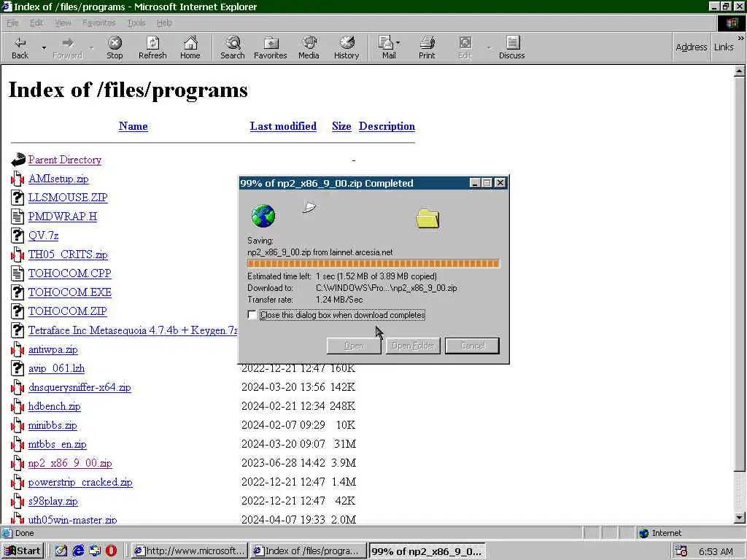Image resolution: width=747 pixels, height=560 pixels.
Task: Open Media pane from toolbar
Action: 309,47
